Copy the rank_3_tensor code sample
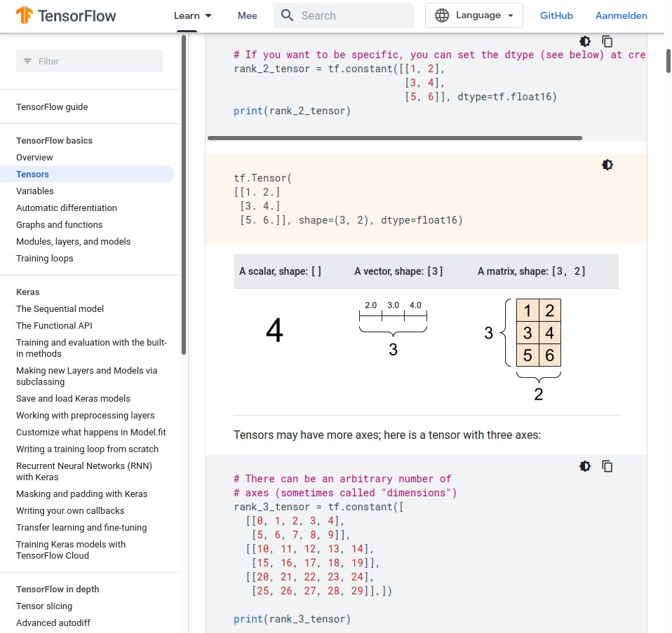 (607, 466)
